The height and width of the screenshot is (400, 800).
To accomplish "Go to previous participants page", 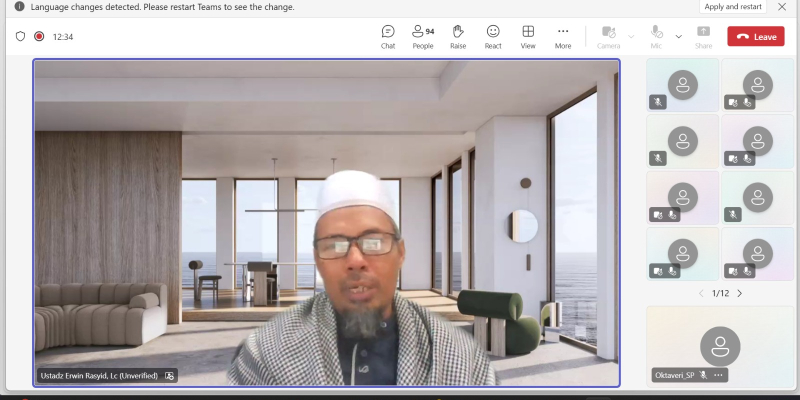I will point(701,293).
